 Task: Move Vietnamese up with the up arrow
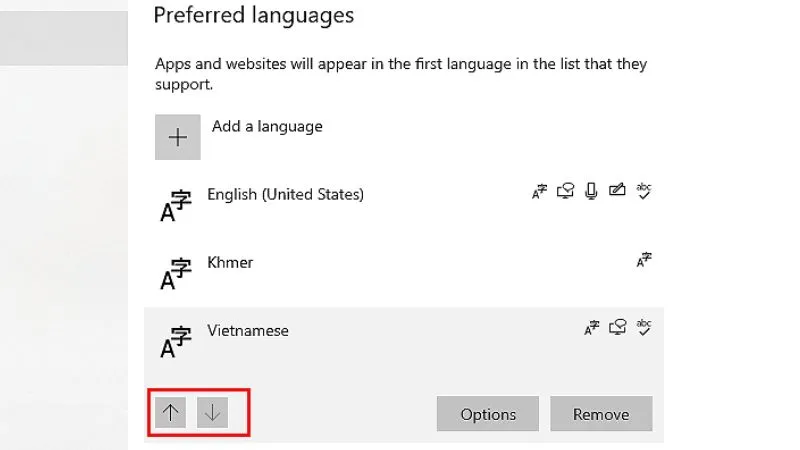(x=172, y=413)
